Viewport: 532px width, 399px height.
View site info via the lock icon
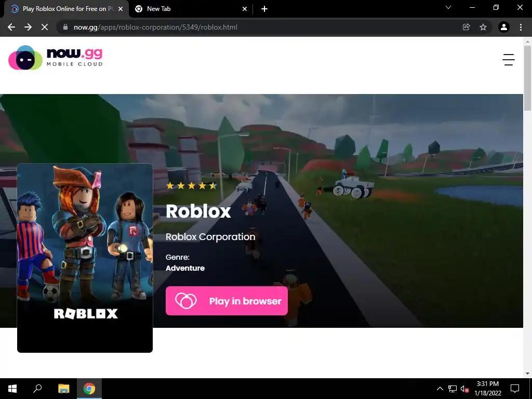(x=65, y=27)
